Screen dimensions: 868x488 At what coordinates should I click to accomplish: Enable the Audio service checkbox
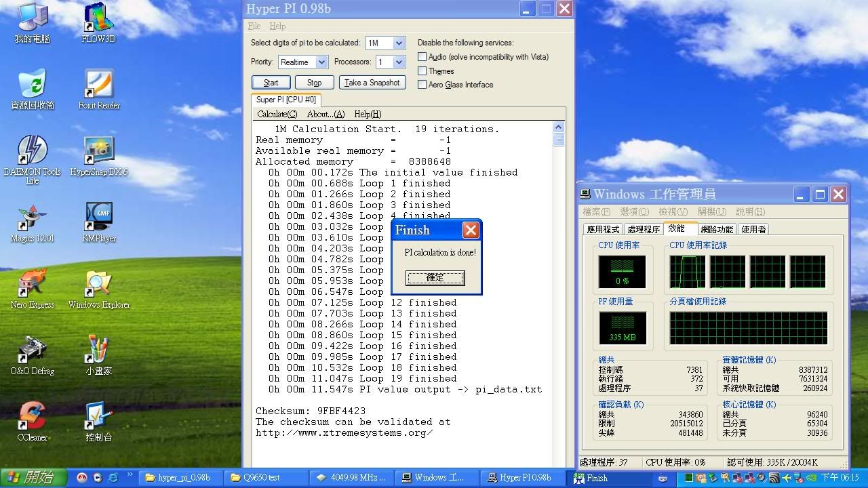point(422,57)
